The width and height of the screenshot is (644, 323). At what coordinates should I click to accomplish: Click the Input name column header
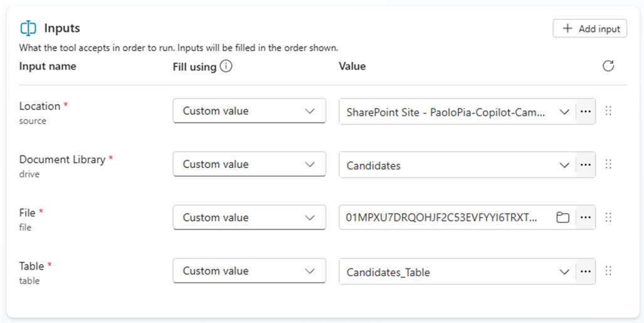(x=48, y=66)
